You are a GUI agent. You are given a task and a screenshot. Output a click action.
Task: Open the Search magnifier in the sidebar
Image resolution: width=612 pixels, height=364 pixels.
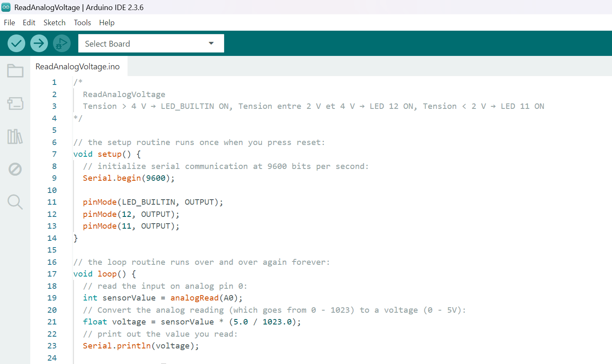pos(15,202)
